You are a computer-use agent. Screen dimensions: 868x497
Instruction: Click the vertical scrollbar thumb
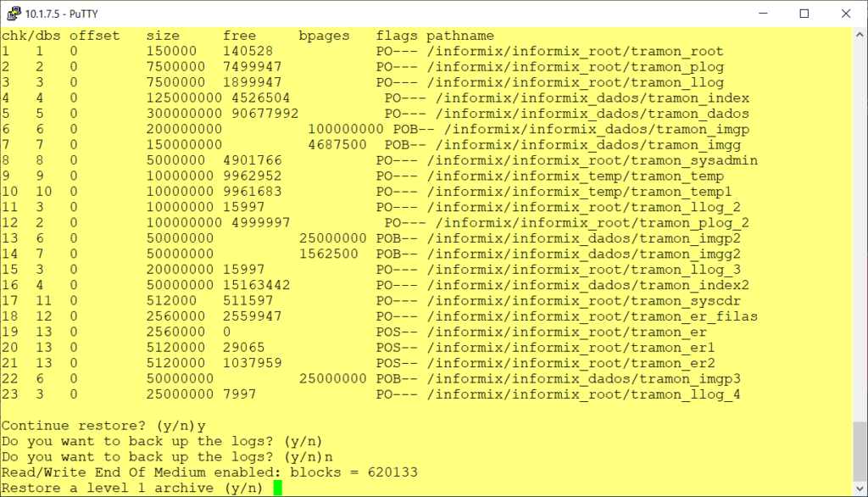[x=859, y=460]
